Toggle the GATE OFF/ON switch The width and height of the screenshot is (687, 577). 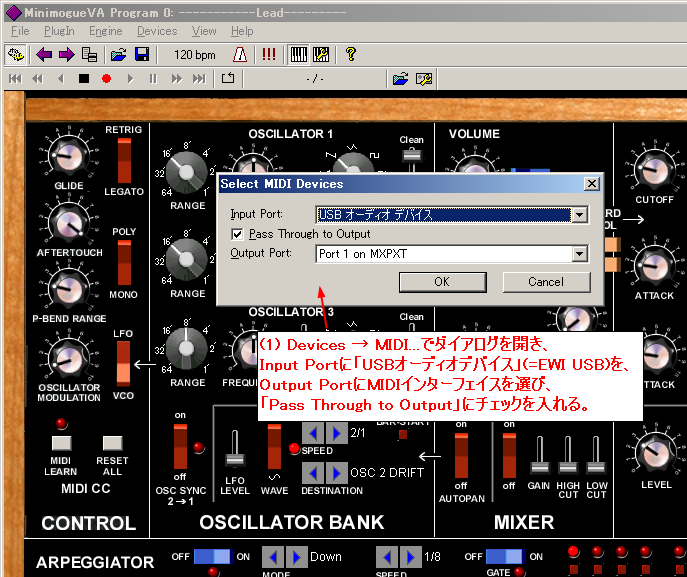(505, 556)
